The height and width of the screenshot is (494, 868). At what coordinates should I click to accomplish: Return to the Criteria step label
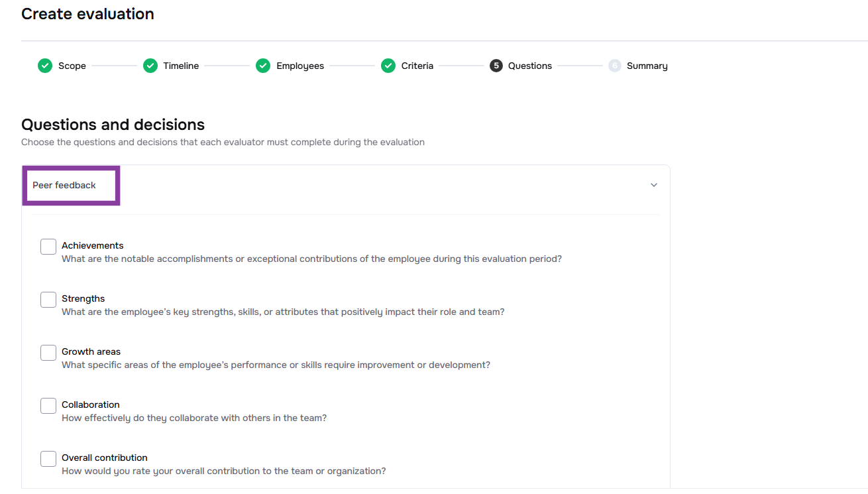417,66
